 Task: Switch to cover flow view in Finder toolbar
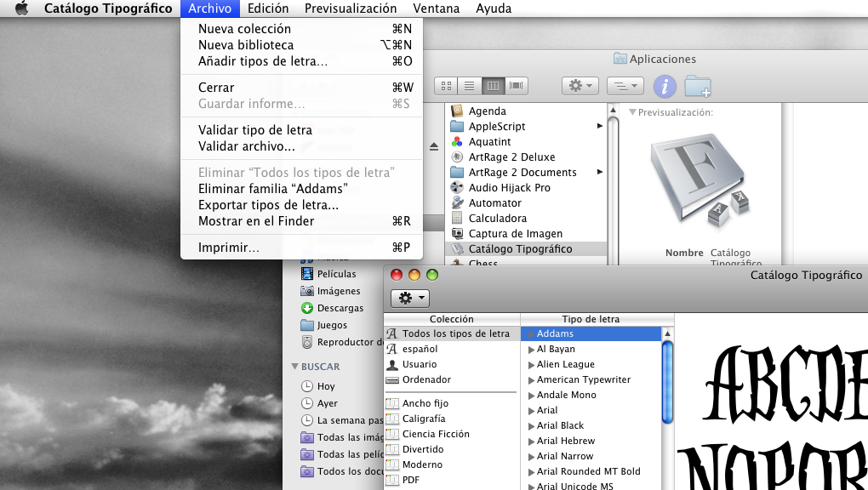point(517,86)
